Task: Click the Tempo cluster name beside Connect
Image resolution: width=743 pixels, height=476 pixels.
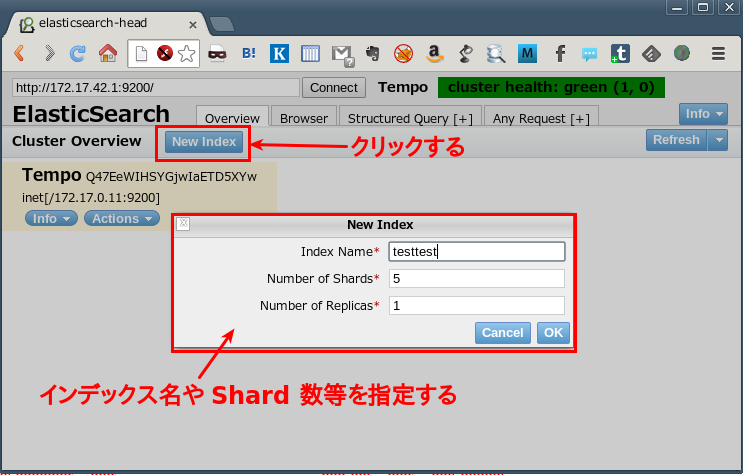Action: click(x=403, y=87)
